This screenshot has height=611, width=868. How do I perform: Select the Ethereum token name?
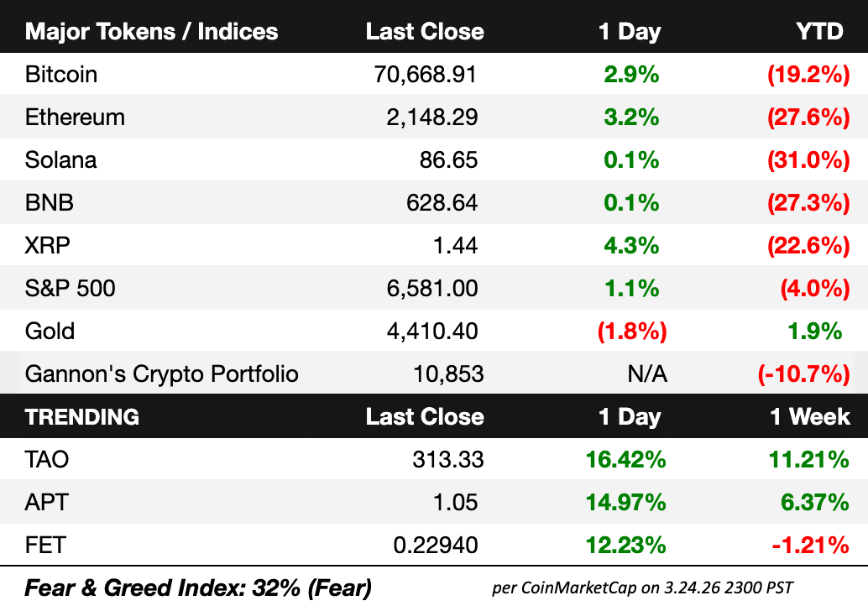click(75, 117)
